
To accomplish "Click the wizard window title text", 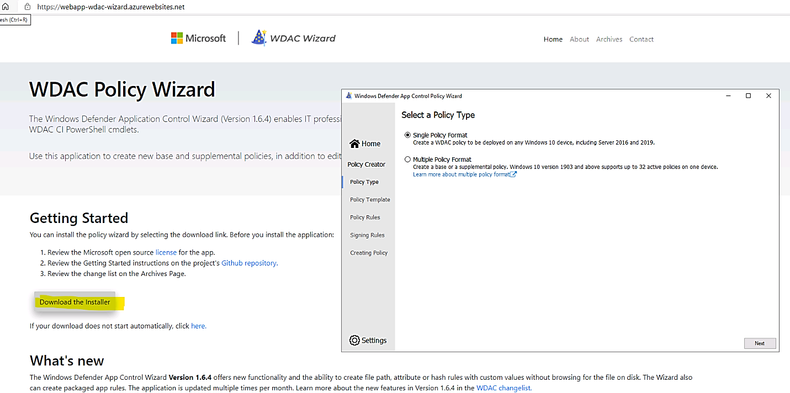I will pos(408,96).
